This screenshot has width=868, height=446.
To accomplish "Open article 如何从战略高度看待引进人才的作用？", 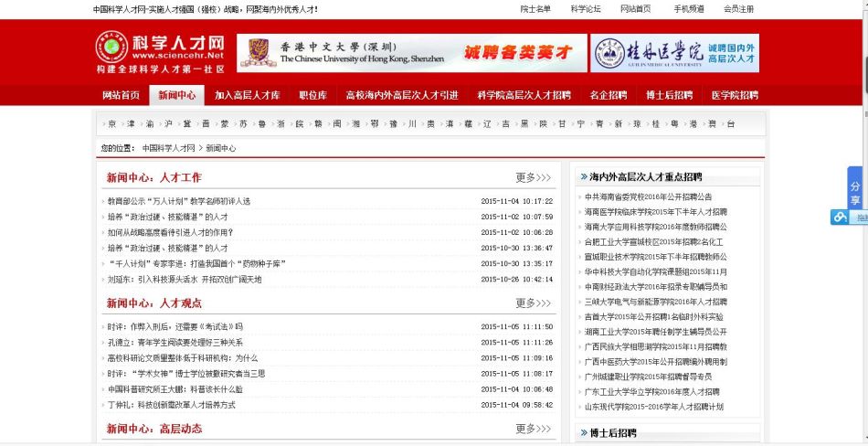I will click(x=171, y=233).
